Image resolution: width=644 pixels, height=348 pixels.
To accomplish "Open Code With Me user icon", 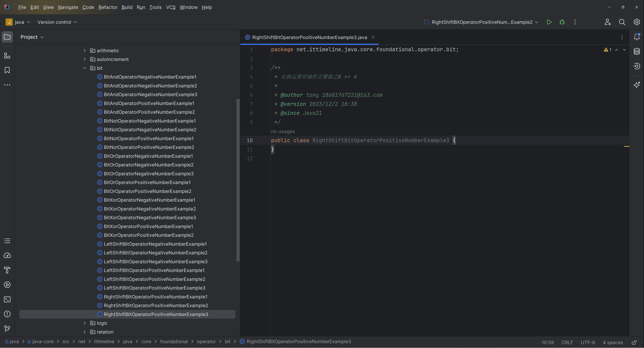I will point(608,22).
